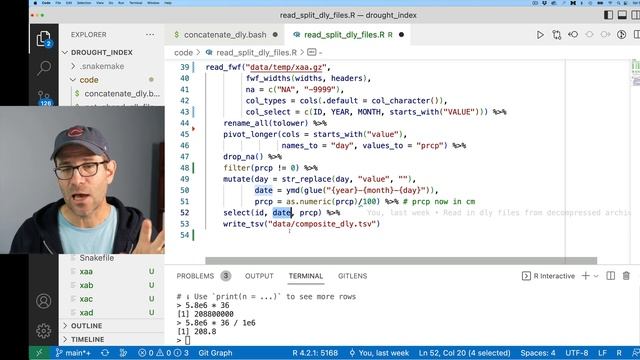The height and width of the screenshot is (360, 640).
Task: Change file encoding UTF-8
Action: [x=577, y=353]
